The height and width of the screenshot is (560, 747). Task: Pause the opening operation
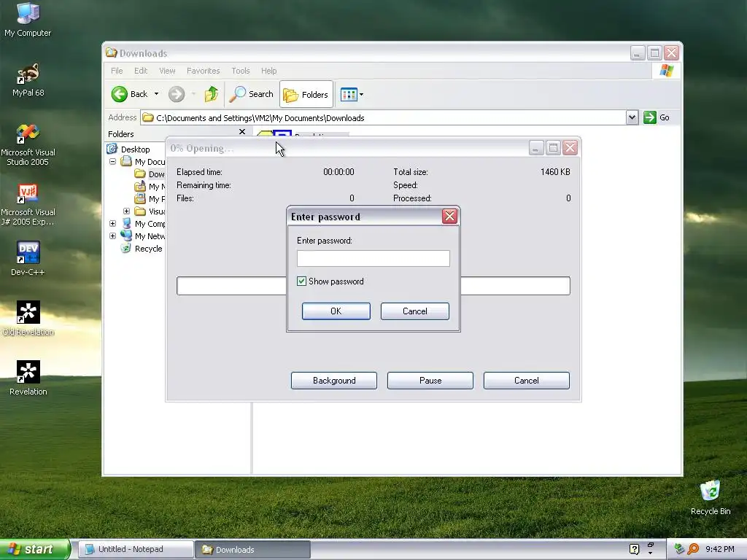430,381
